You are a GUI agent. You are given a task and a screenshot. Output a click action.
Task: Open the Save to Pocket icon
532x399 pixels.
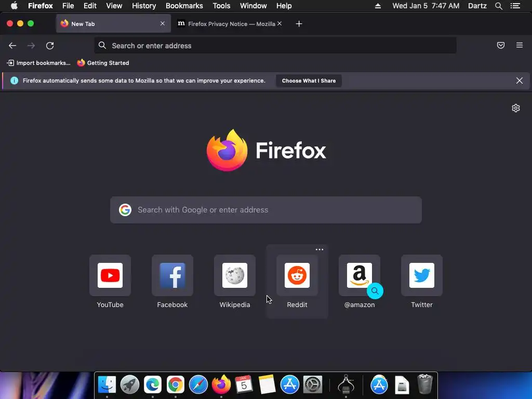click(500, 45)
